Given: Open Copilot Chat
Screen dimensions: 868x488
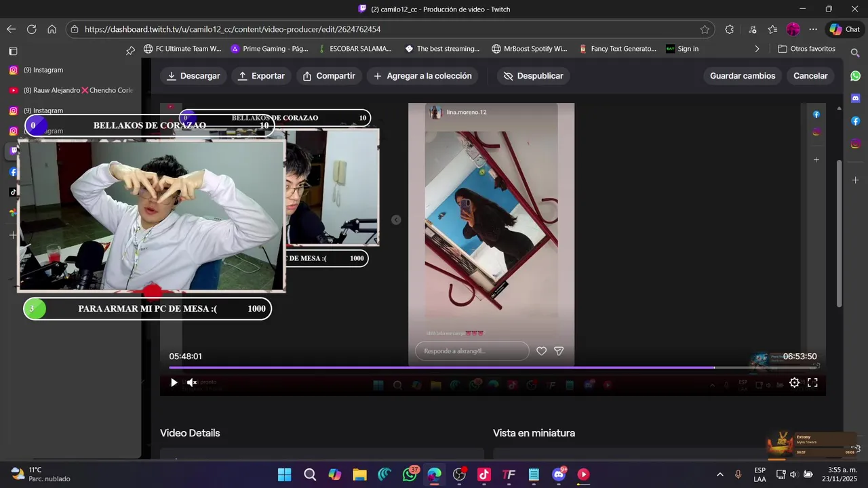Looking at the screenshot, I should pyautogui.click(x=844, y=29).
